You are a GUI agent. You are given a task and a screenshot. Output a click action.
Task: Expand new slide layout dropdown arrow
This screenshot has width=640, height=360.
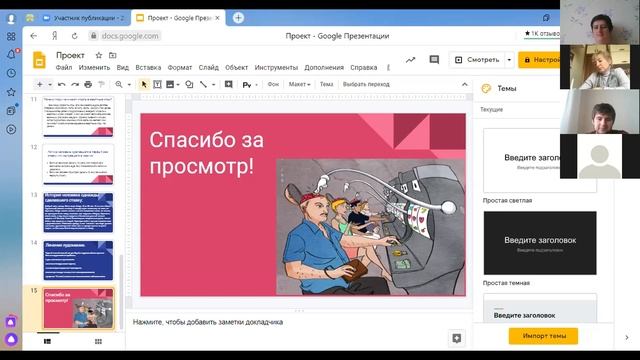pos(50,84)
